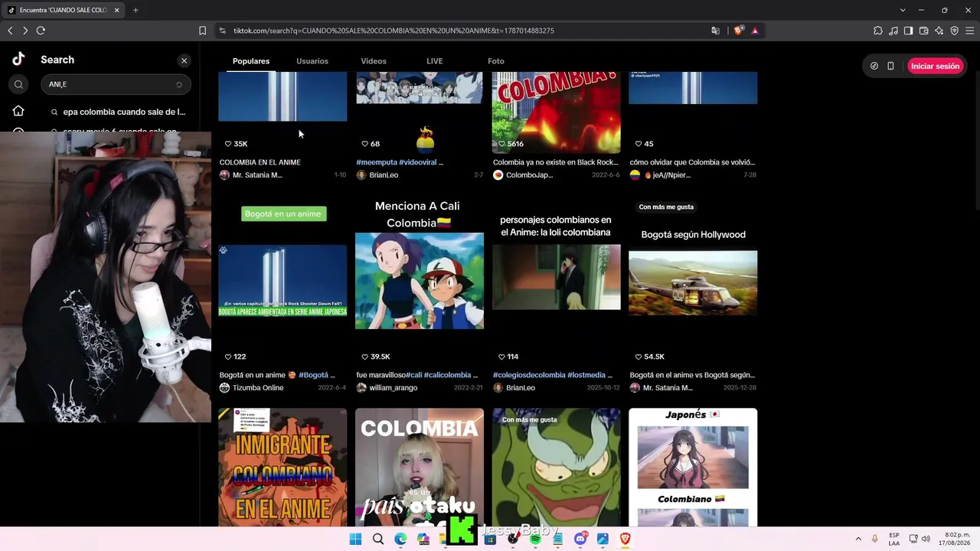The width and height of the screenshot is (980, 551).
Task: Visit ColomboJap... user profile
Action: pos(529,175)
